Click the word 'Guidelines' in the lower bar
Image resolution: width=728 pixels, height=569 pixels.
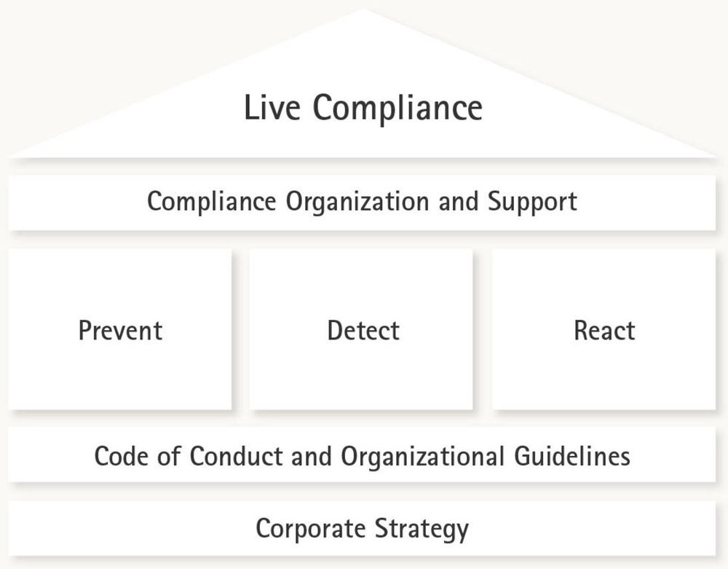[x=572, y=455]
